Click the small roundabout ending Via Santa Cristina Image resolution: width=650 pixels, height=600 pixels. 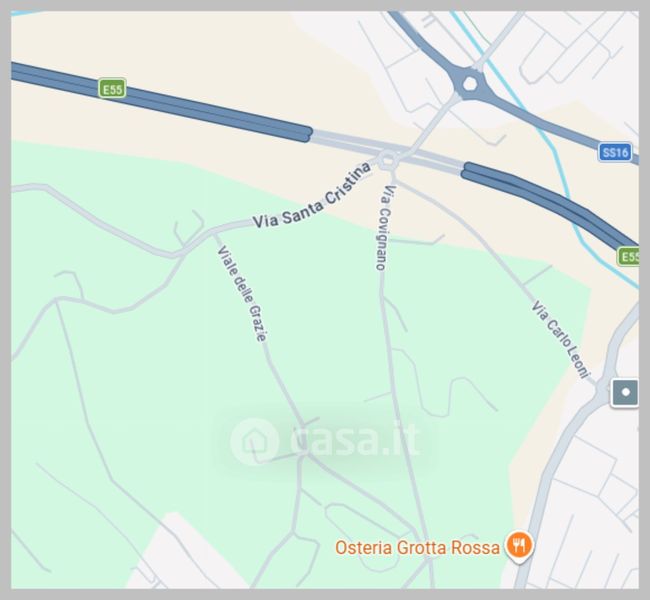(388, 160)
